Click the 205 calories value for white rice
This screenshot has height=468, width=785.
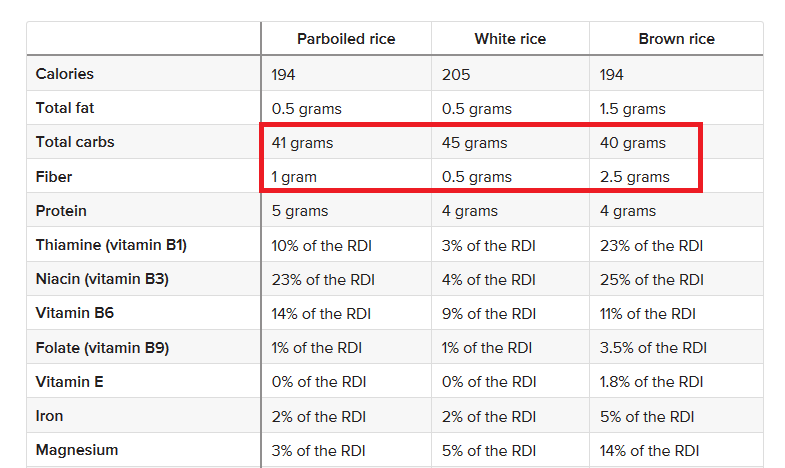tap(456, 74)
